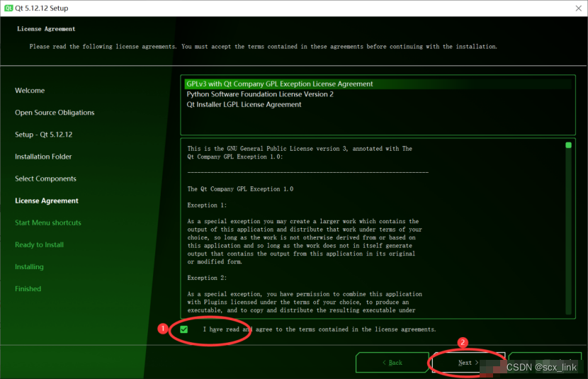
Task: Click Start Menu shortcuts step
Action: pyautogui.click(x=48, y=222)
